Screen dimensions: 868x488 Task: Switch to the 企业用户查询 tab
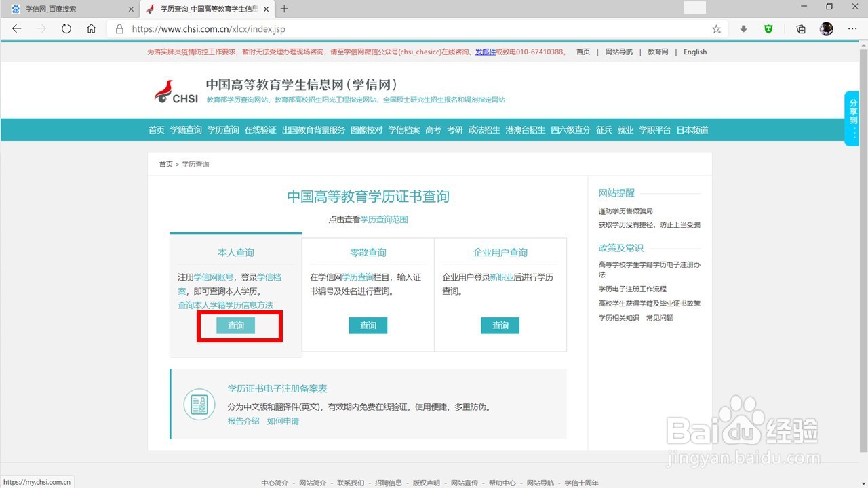(x=500, y=251)
